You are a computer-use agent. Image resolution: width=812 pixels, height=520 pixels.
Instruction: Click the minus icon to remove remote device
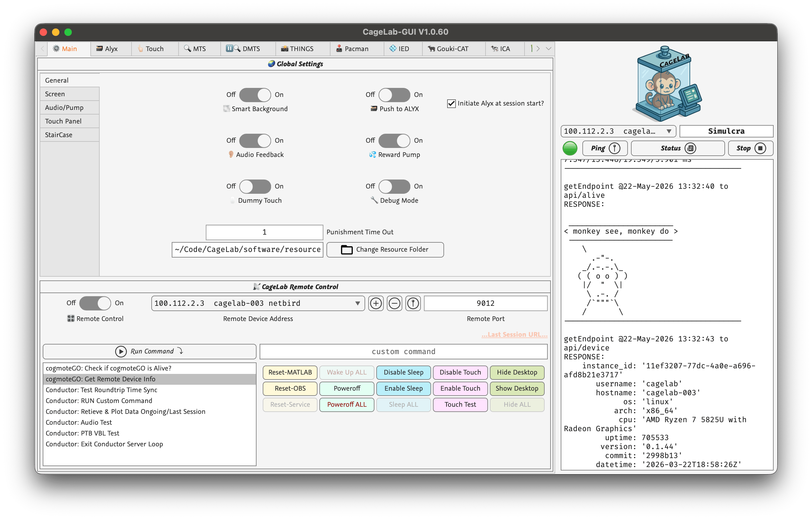(394, 303)
